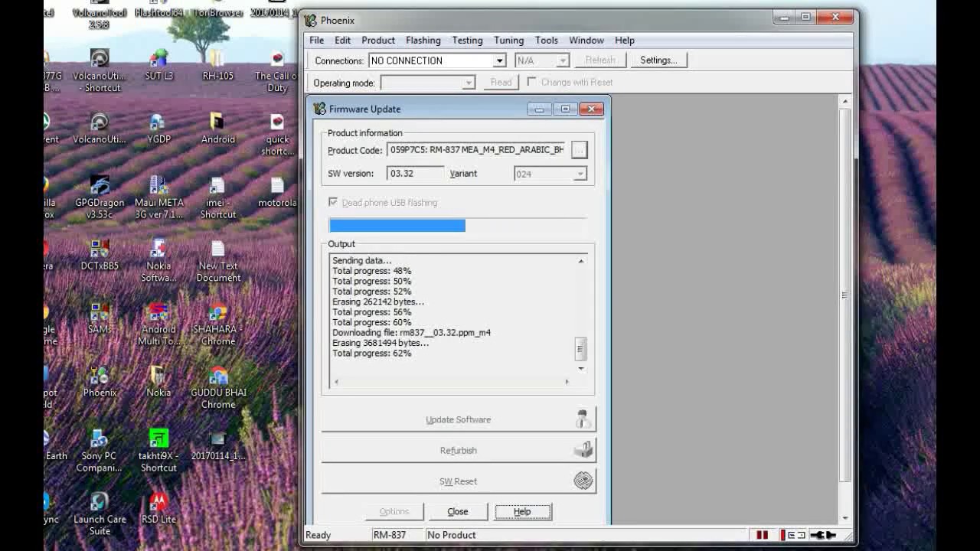The width and height of the screenshot is (980, 551).
Task: Open The Call of Duty desktop icon
Action: (x=277, y=70)
